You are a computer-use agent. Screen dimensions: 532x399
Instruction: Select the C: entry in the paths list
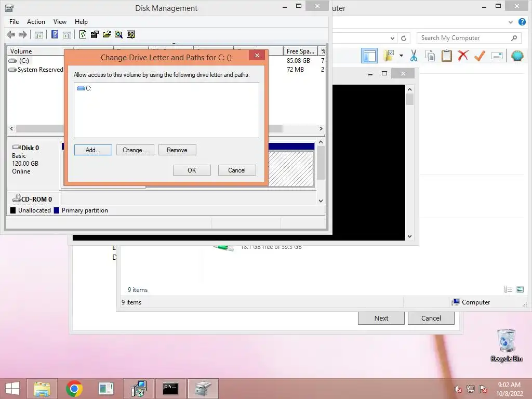point(84,88)
